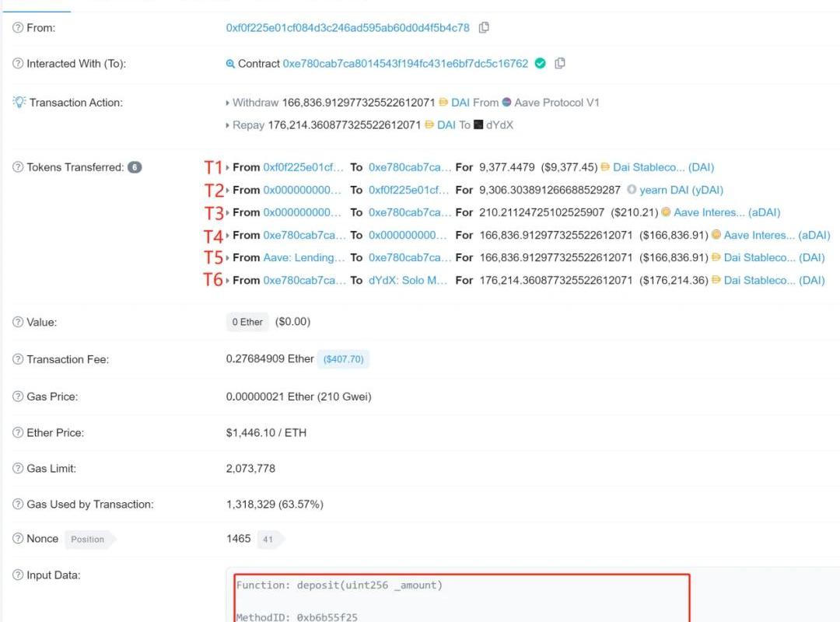
Task: Click the help icon next to Value
Action: pyautogui.click(x=18, y=322)
